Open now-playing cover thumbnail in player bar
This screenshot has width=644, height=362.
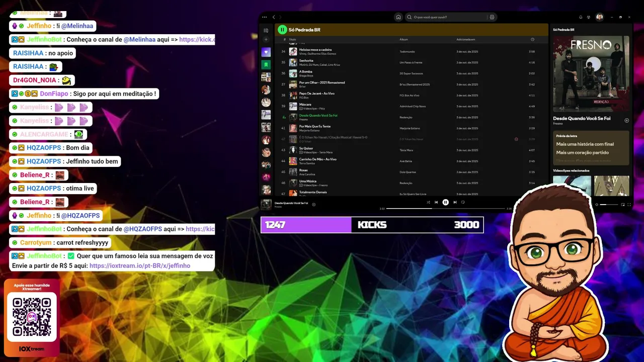coord(266,205)
